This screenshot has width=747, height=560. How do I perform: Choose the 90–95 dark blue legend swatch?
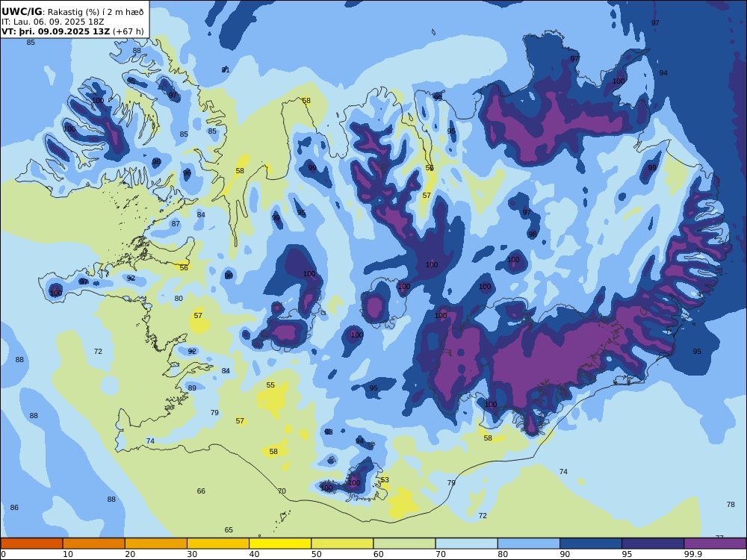pos(591,544)
